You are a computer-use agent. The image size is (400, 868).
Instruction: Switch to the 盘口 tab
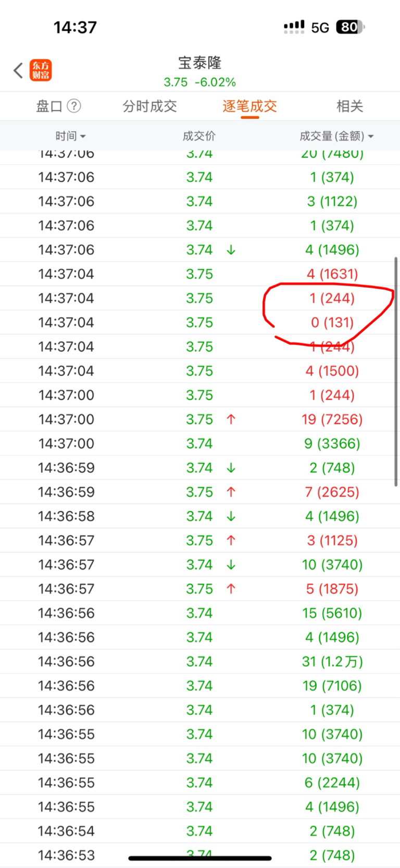coord(49,106)
